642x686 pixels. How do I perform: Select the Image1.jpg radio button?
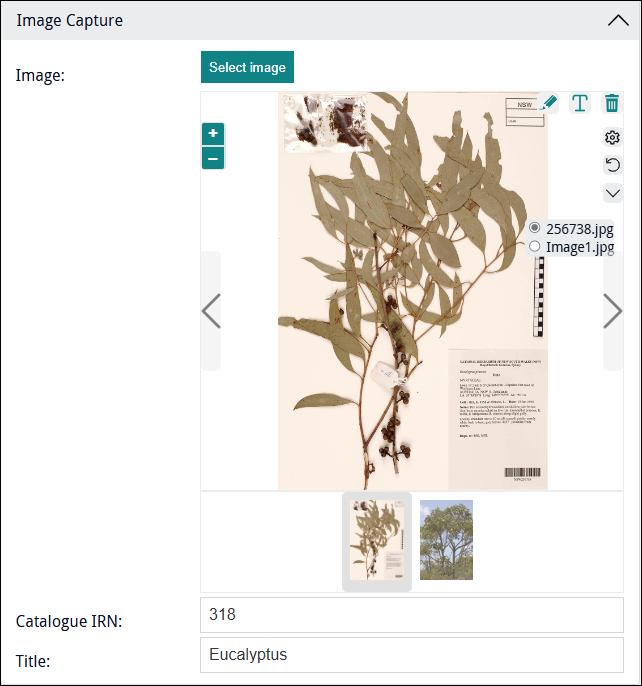(534, 246)
